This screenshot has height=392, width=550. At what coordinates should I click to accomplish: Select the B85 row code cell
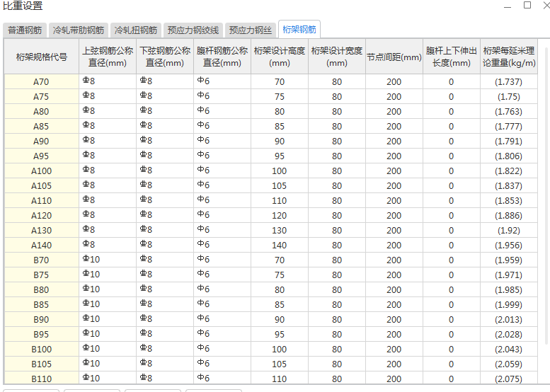click(41, 305)
